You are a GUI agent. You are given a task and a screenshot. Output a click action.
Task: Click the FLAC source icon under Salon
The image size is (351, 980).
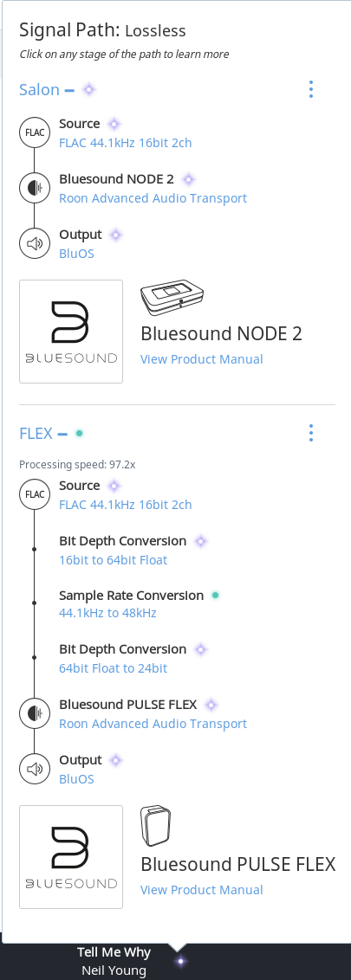pos(35,132)
